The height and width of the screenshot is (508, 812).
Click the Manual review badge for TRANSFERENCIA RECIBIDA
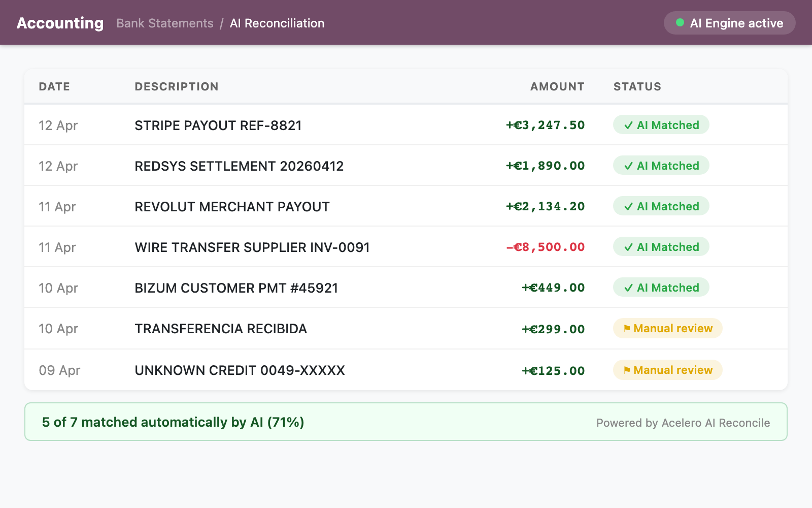(x=667, y=328)
